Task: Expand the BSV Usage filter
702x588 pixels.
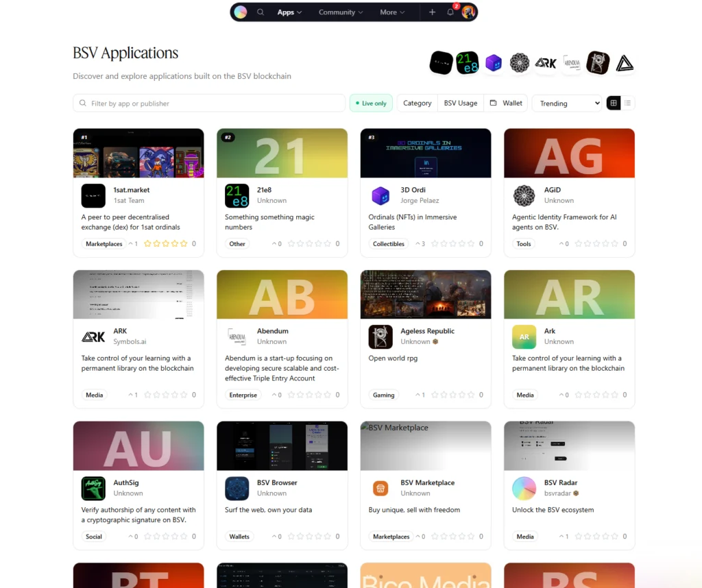Action: pos(460,103)
